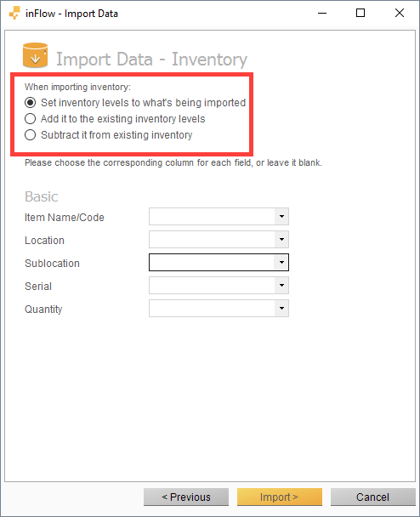
Task: Open the Quantity column dropdown arrow
Action: tap(281, 309)
